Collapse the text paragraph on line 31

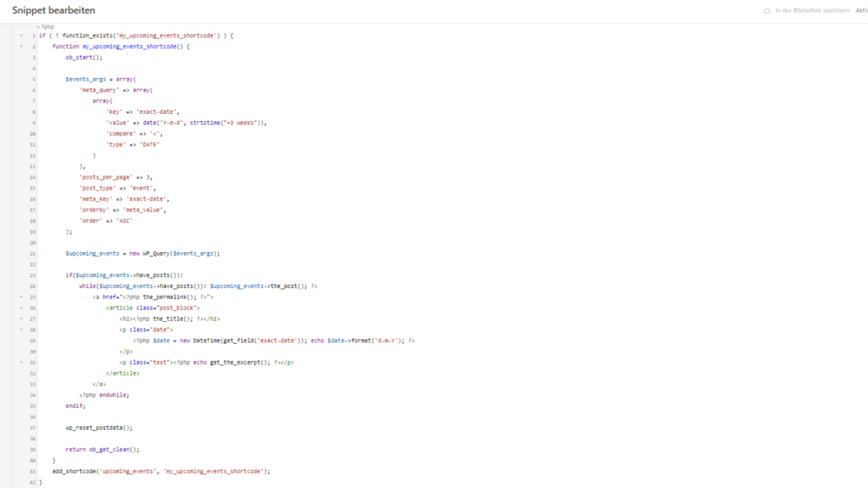click(21, 363)
